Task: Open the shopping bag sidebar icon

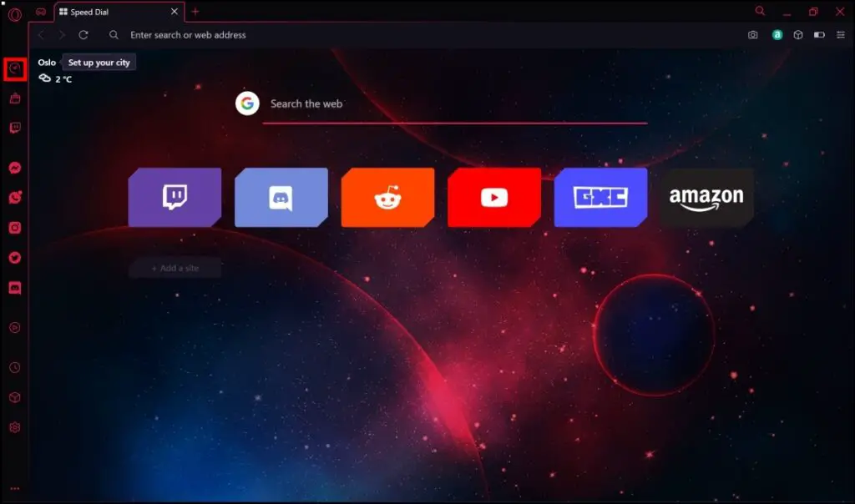Action: (x=15, y=98)
